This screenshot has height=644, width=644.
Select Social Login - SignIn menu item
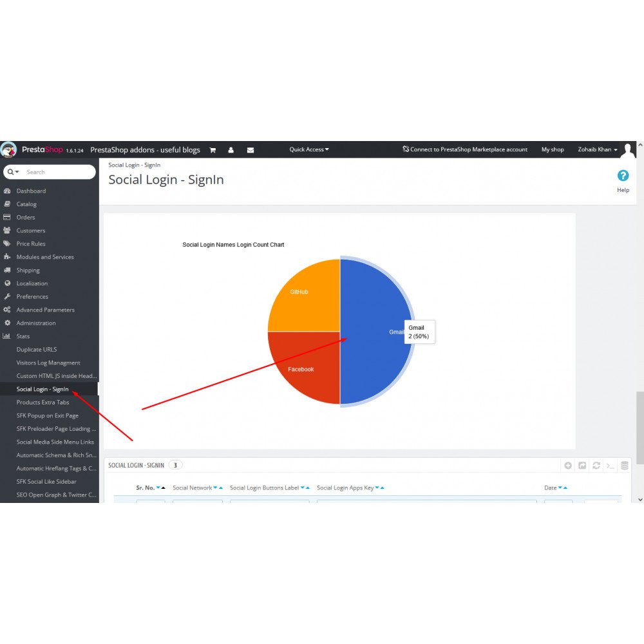point(43,389)
